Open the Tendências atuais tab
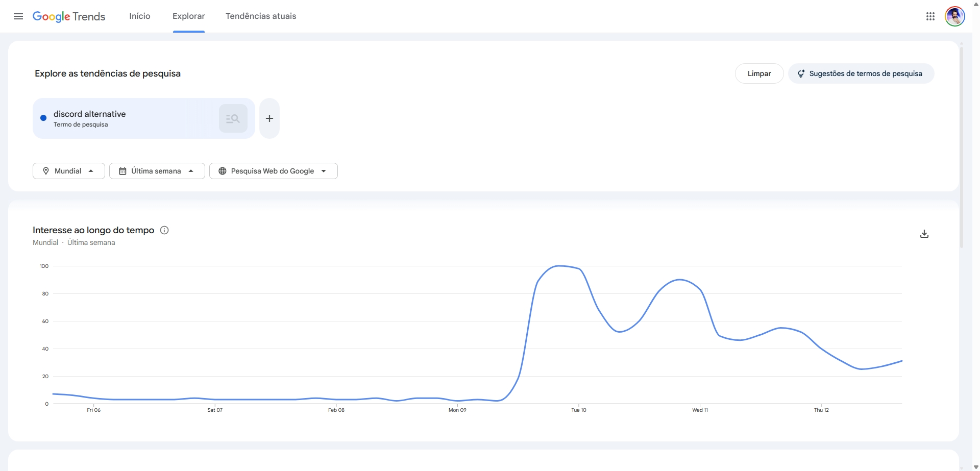This screenshot has width=980, height=471. tap(261, 16)
